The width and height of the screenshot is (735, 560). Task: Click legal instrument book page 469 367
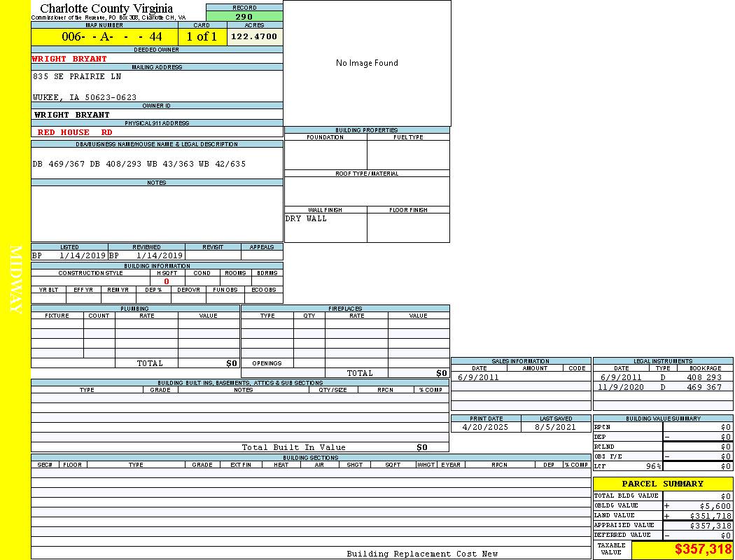pos(704,387)
